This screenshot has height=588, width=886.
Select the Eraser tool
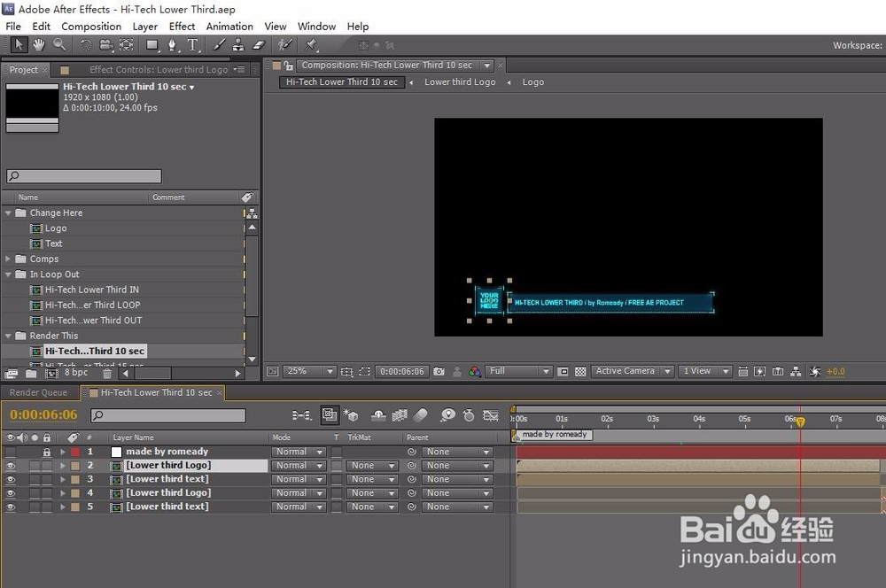click(259, 44)
